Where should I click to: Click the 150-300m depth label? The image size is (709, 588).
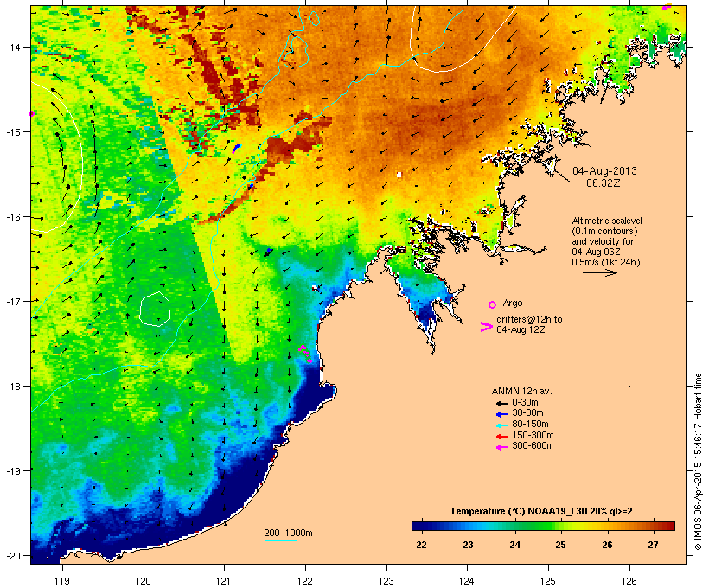[x=533, y=435]
